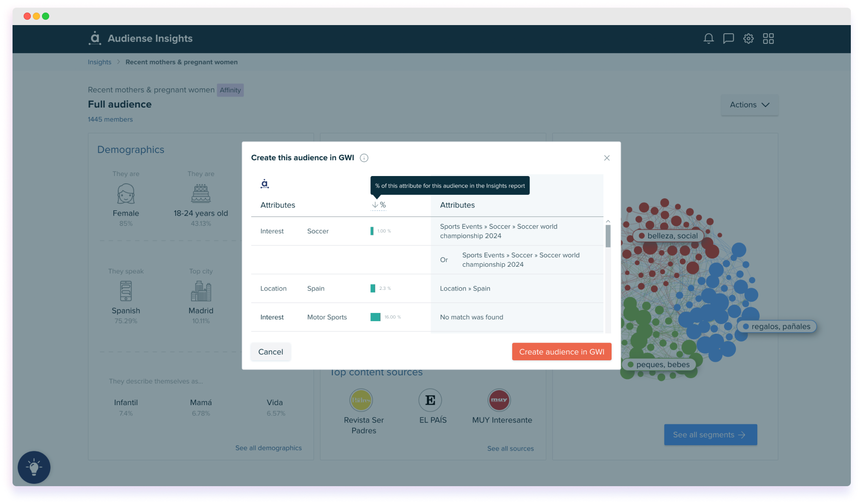This screenshot has width=860, height=504.
Task: Click the scrollbar up arrow in dialog
Action: pyautogui.click(x=608, y=221)
